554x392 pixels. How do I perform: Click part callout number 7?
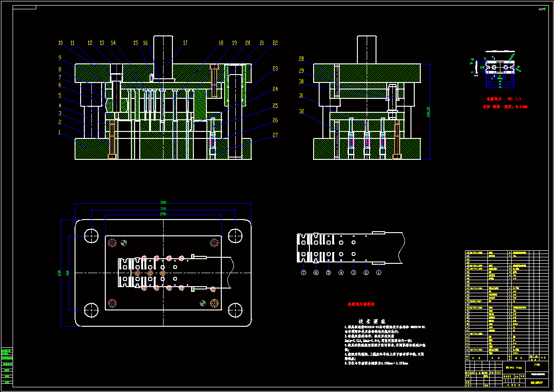point(60,77)
